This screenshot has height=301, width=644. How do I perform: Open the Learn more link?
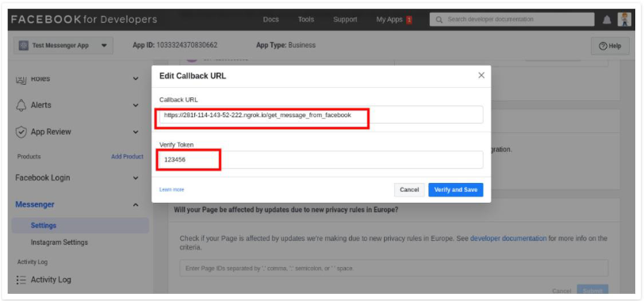[x=171, y=190]
